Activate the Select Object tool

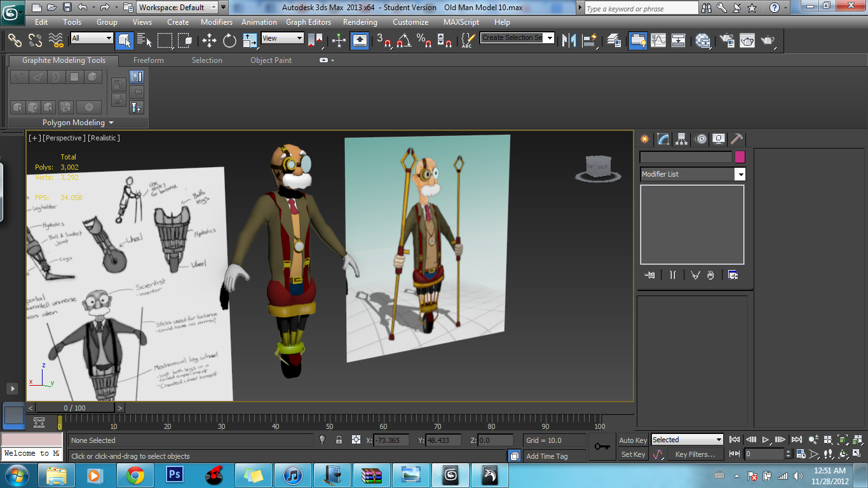click(x=124, y=41)
